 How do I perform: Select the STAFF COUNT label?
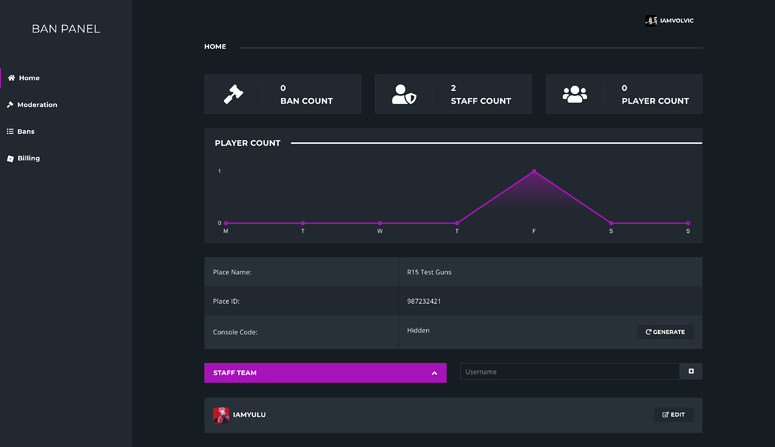point(480,101)
